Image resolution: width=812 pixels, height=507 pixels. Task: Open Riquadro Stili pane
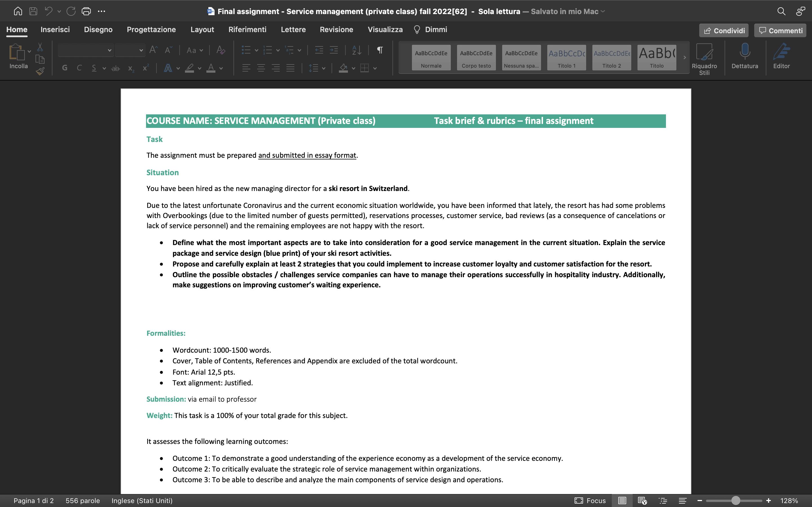[704, 59]
